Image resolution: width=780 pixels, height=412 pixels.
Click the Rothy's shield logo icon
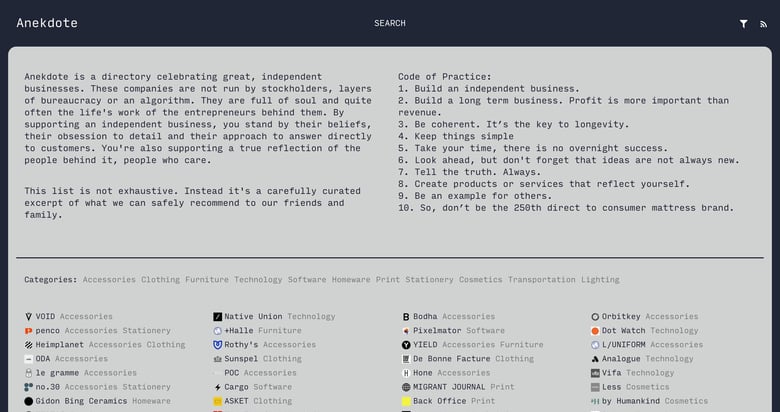point(217,345)
